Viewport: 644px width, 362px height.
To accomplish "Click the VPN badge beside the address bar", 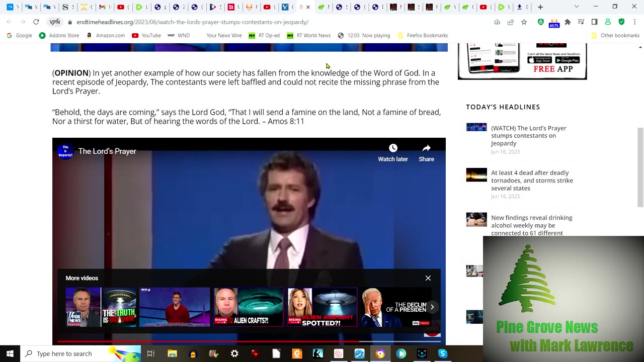I will pos(55,22).
